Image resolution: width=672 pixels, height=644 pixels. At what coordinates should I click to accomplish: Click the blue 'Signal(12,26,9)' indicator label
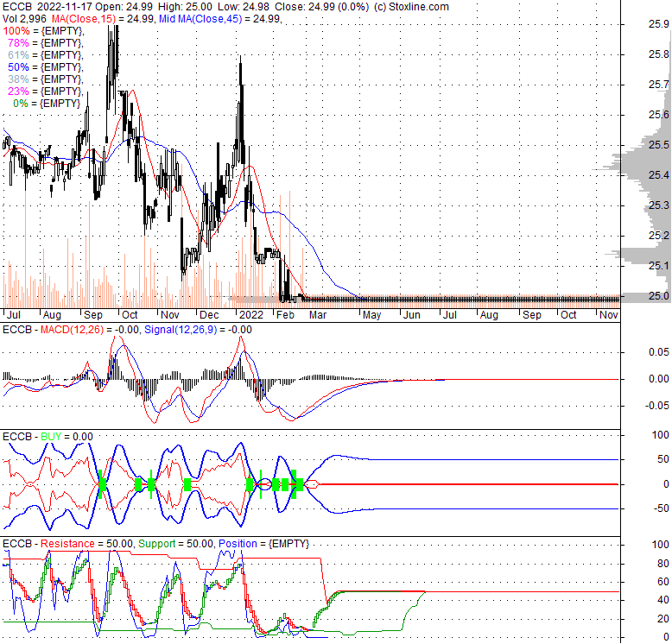181,329
